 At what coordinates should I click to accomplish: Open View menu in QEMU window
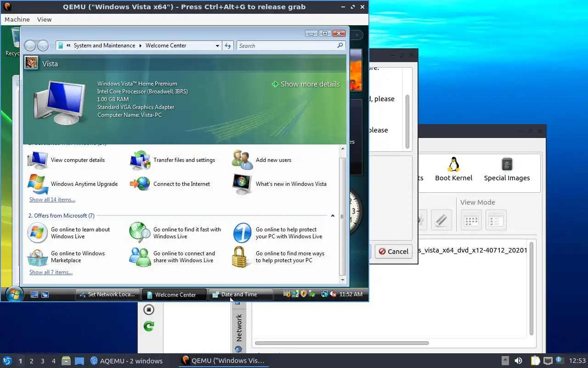pyautogui.click(x=44, y=19)
